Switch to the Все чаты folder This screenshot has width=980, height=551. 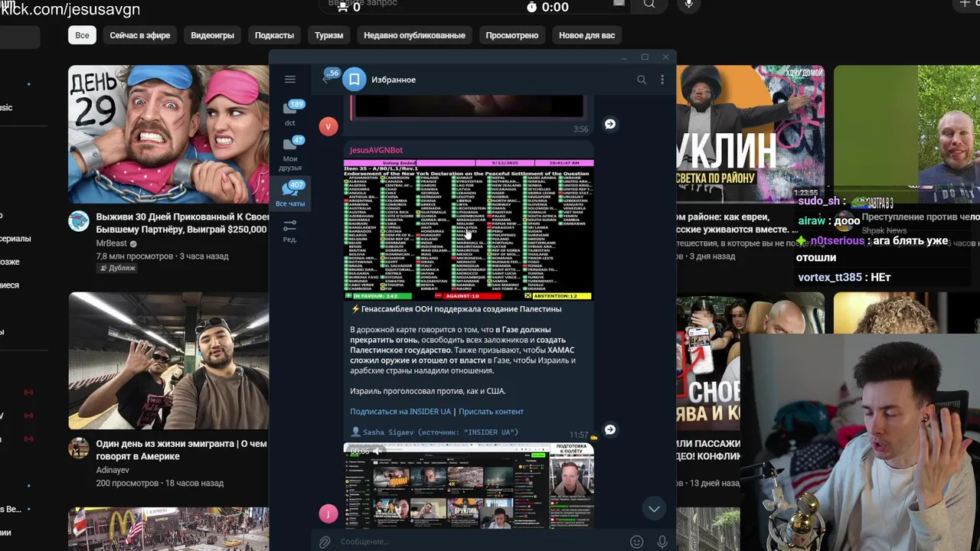pos(290,194)
